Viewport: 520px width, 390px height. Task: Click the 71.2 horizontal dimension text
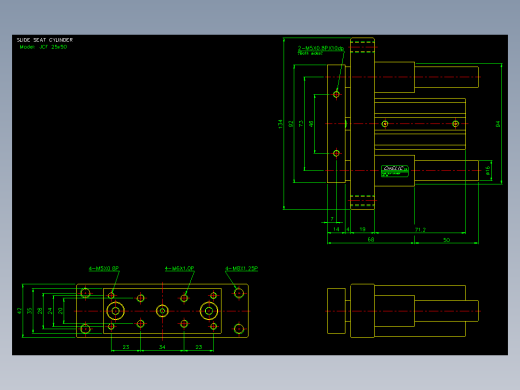click(x=420, y=230)
